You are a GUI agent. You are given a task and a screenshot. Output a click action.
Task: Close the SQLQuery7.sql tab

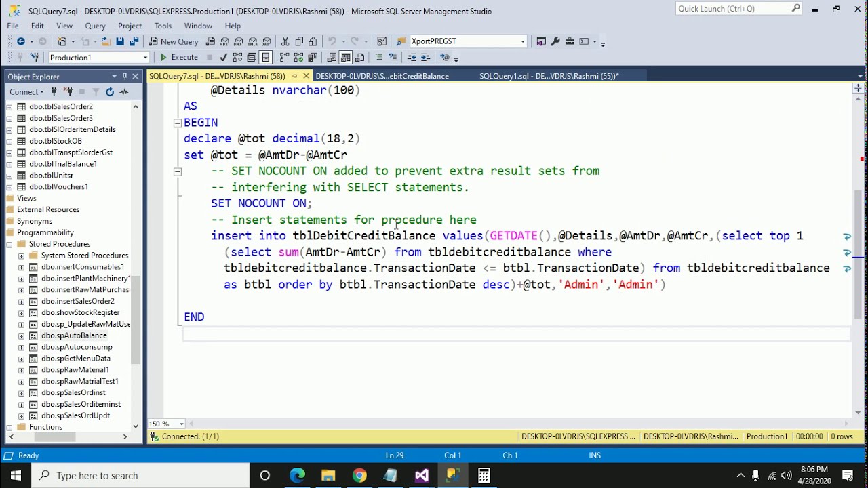coord(307,76)
